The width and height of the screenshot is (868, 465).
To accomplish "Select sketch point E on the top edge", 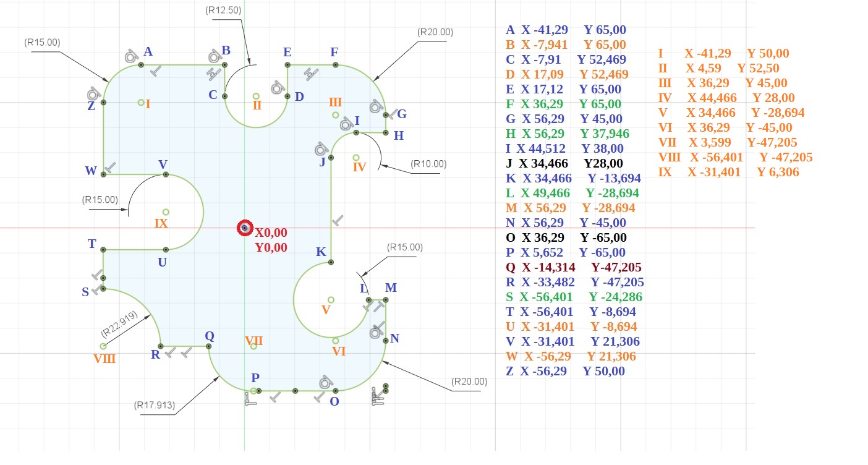I will 287,64.
